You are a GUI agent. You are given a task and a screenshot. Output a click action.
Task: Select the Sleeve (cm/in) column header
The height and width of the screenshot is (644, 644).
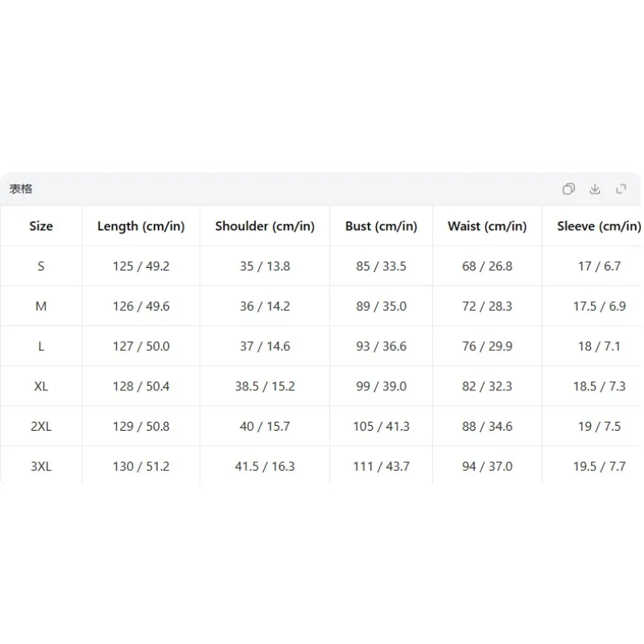tap(599, 226)
